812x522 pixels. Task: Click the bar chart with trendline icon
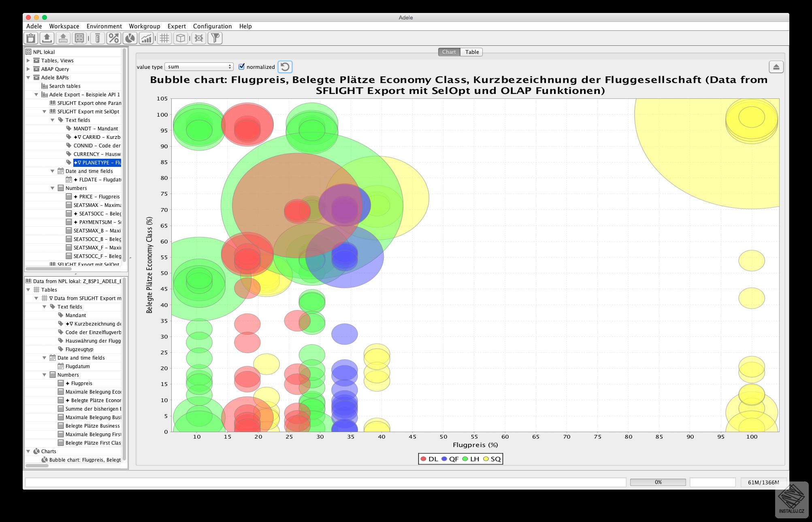pos(146,38)
